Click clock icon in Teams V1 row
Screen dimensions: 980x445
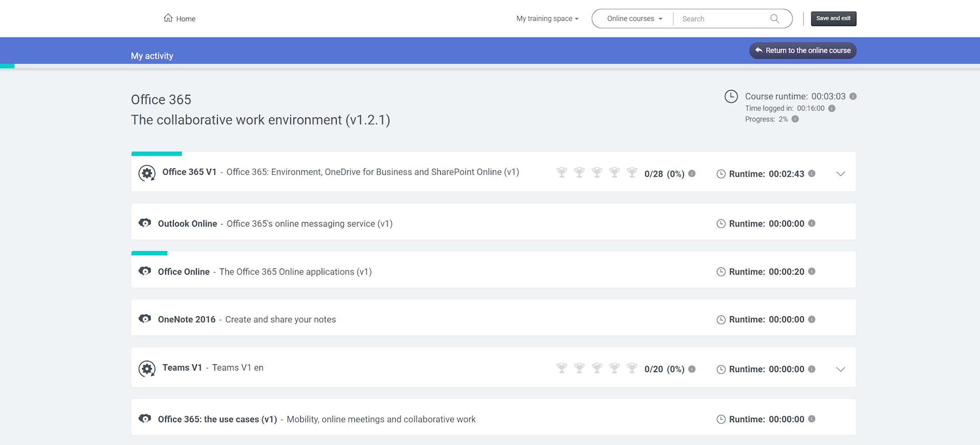(x=721, y=369)
